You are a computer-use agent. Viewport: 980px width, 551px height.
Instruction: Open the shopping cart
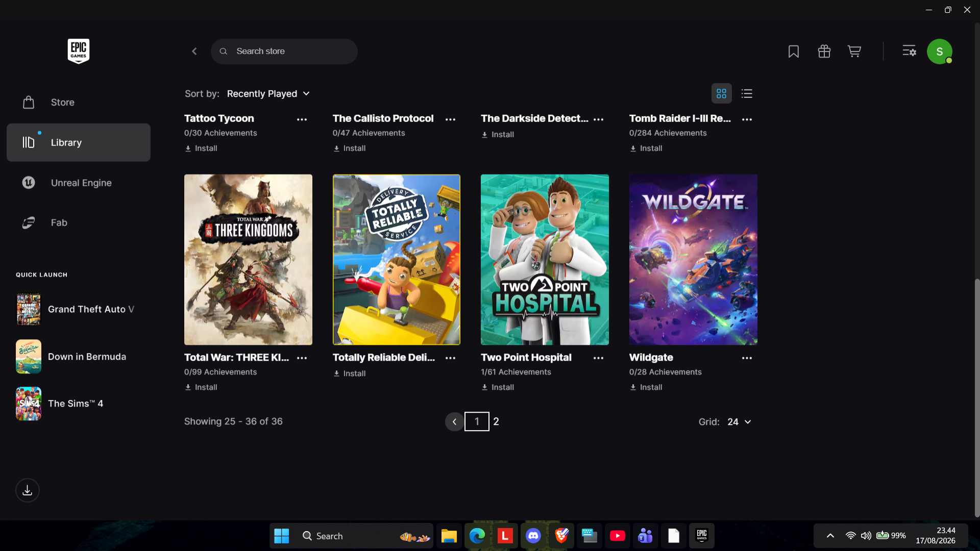854,51
